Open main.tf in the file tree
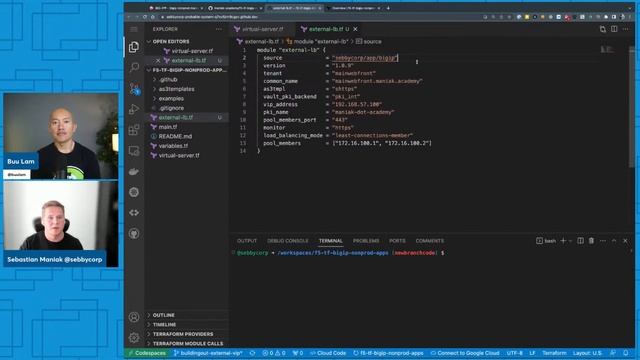This screenshot has height=360, width=640. tap(168, 127)
